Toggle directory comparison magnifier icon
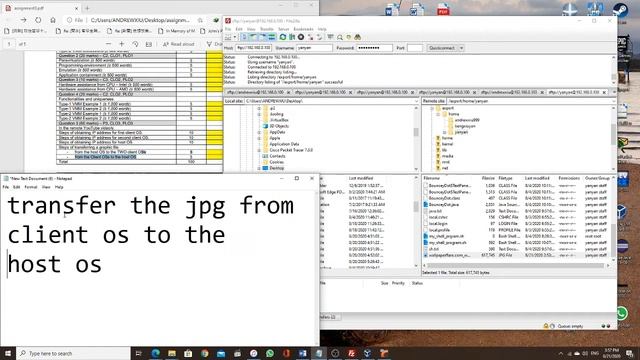The height and width of the screenshot is (360, 640). [340, 37]
